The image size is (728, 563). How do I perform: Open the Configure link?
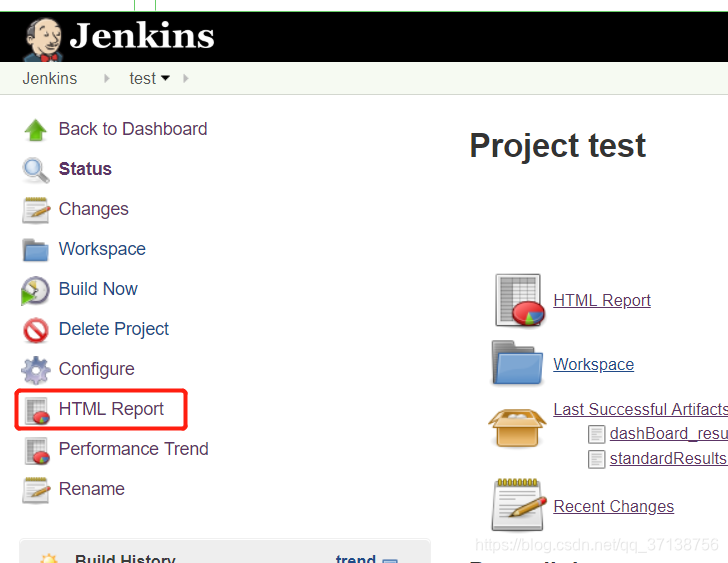click(x=97, y=369)
